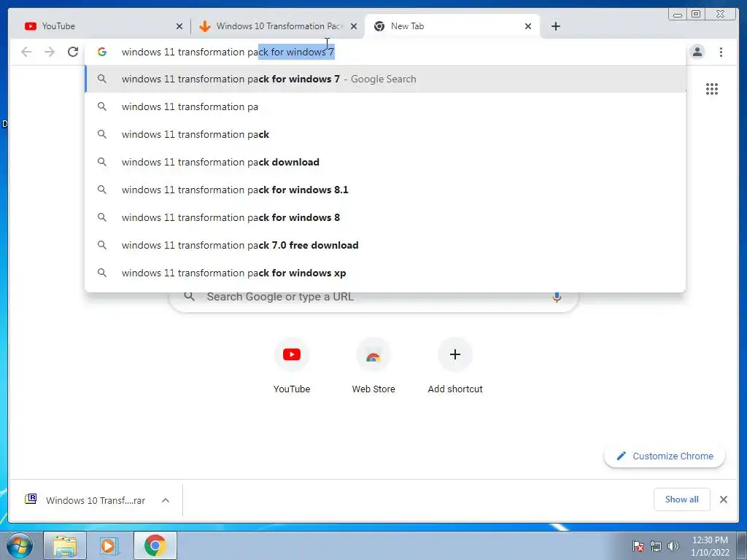This screenshot has height=560, width=747.
Task: Open Action Center flag icon in tray
Action: pyautogui.click(x=638, y=546)
